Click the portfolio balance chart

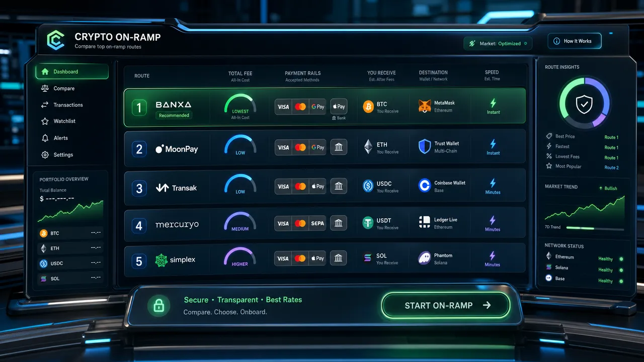pyautogui.click(x=70, y=212)
